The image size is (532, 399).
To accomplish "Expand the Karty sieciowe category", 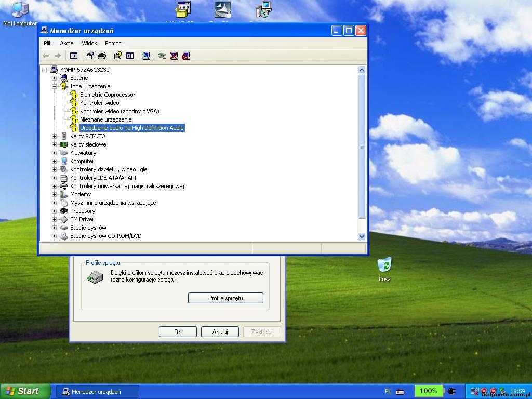I will pos(54,144).
